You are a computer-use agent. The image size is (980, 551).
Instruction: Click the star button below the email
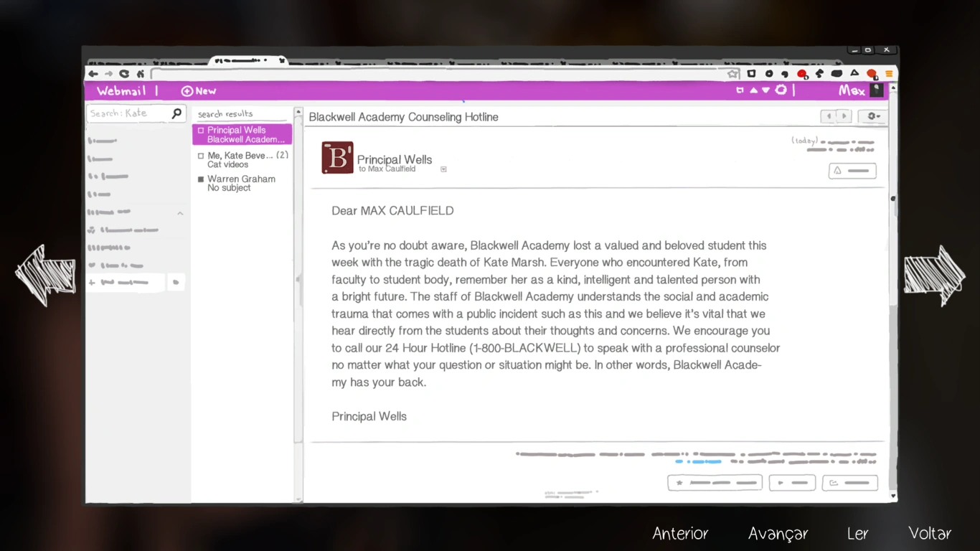[x=715, y=483]
